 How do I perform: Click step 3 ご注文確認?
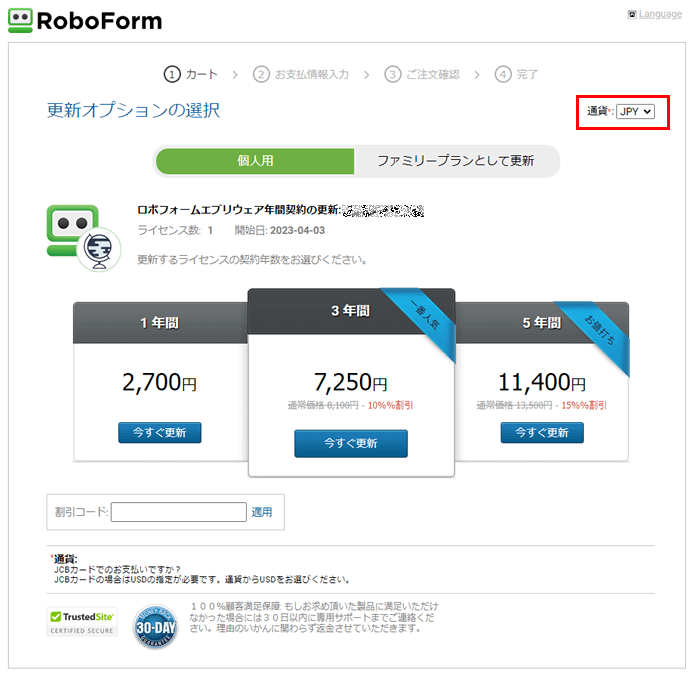tap(422, 74)
